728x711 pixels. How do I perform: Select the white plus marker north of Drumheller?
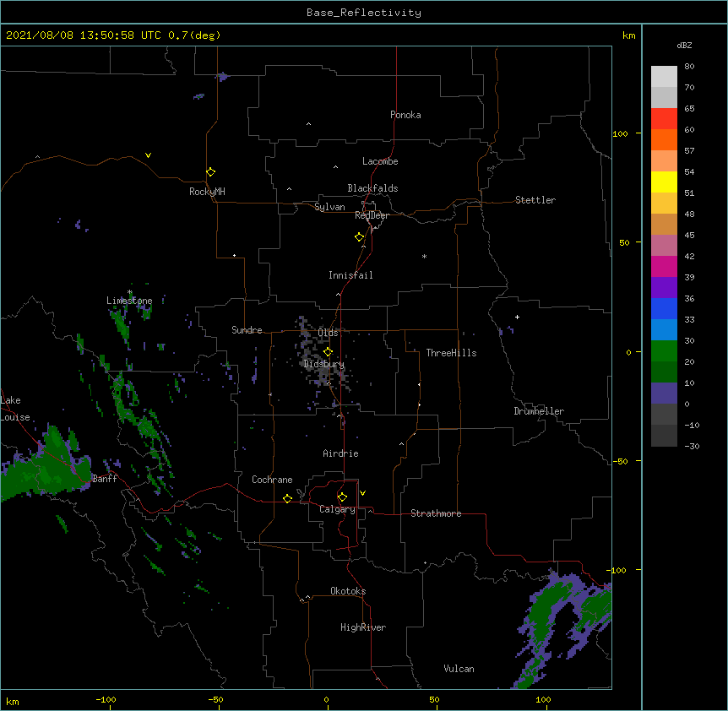(517, 317)
